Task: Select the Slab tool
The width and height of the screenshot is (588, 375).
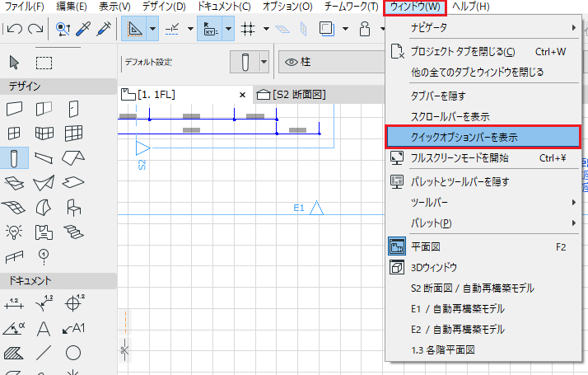Action: (73, 183)
